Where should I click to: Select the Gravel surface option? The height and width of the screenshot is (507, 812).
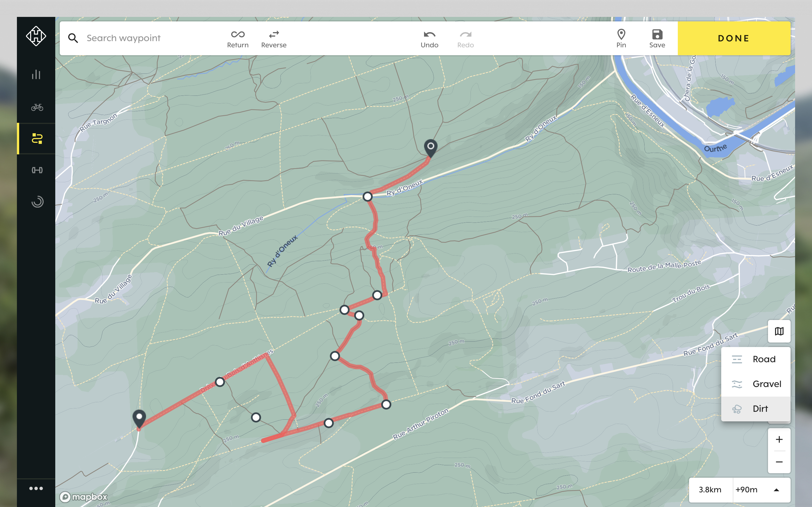coord(756,384)
